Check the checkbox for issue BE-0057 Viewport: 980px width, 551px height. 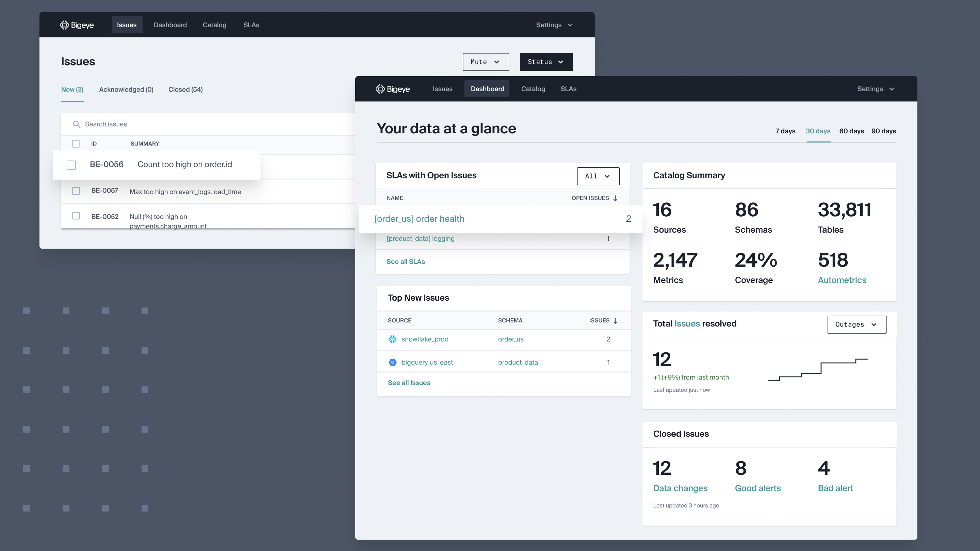[x=76, y=191]
